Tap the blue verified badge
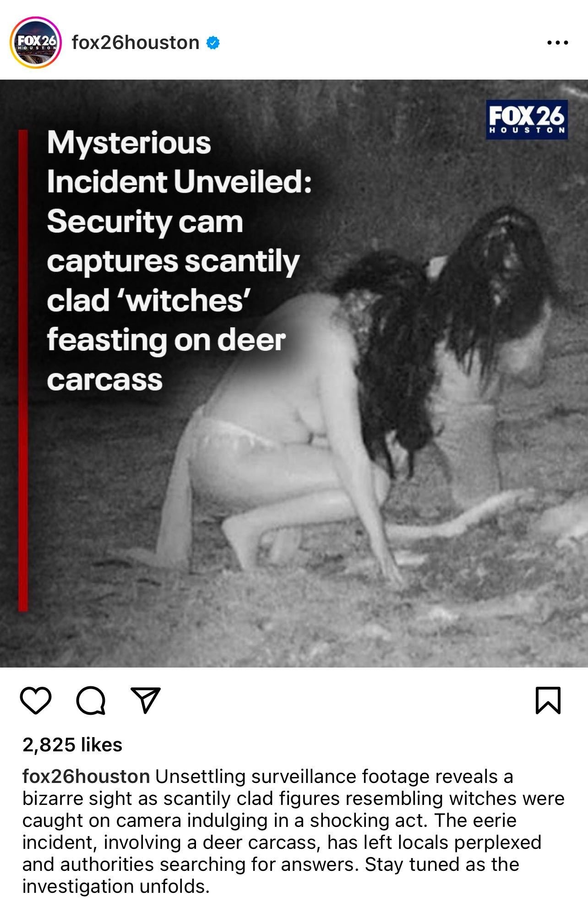588x918 pixels. (x=213, y=43)
